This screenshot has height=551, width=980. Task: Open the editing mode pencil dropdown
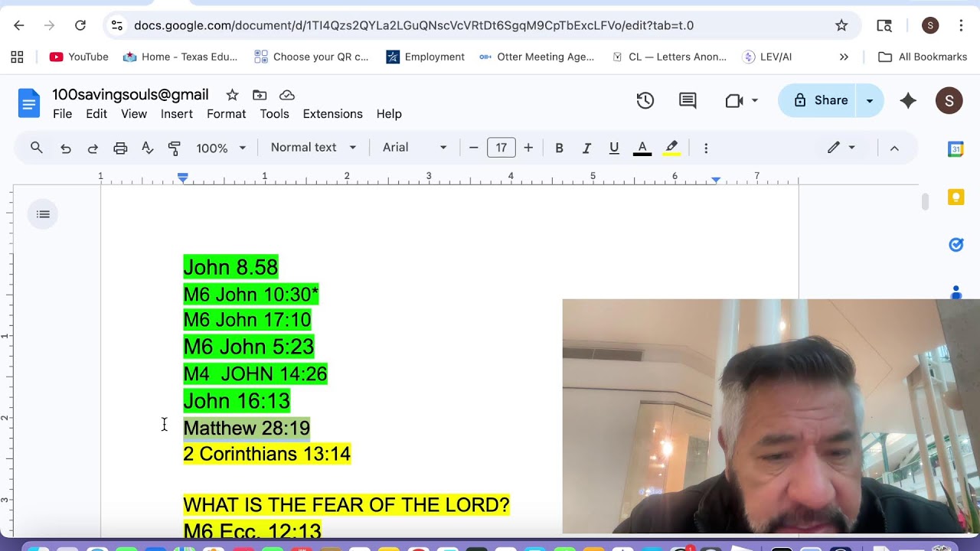coord(841,148)
